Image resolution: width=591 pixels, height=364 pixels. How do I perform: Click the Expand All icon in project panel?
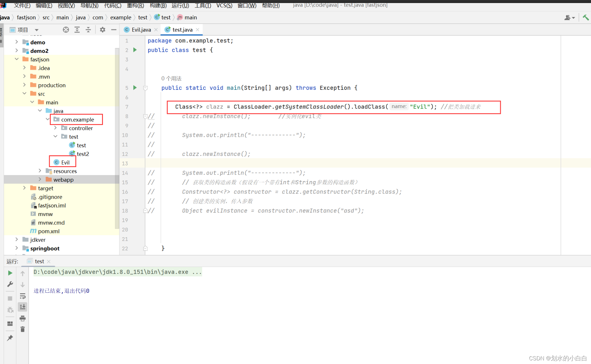pyautogui.click(x=77, y=30)
